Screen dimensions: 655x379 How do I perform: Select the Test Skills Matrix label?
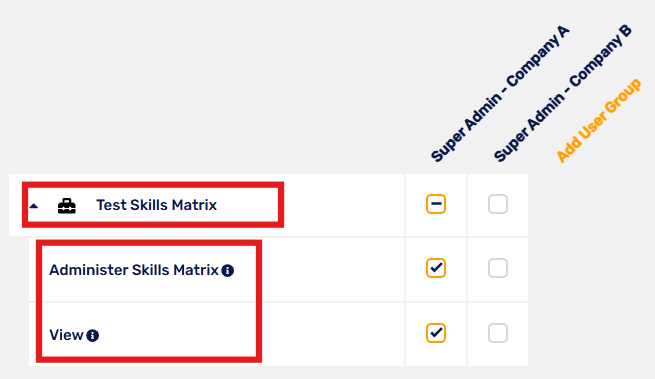click(x=157, y=205)
